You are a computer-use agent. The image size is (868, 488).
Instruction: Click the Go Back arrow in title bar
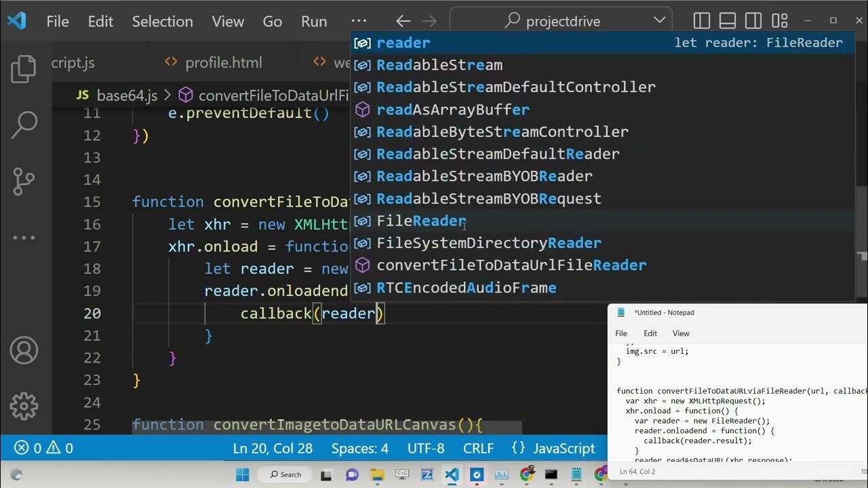(403, 21)
